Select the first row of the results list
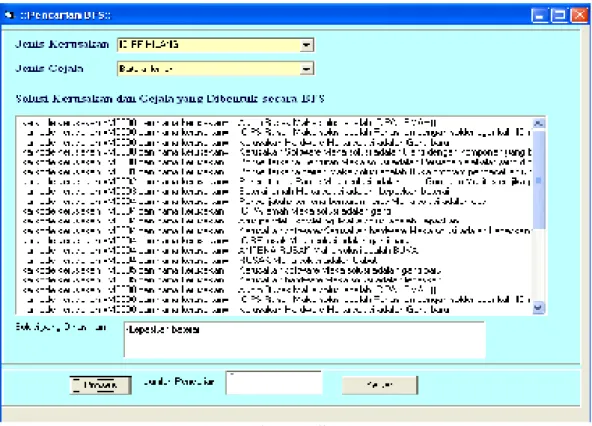Screen dimensions: 592x426 pos(274,123)
